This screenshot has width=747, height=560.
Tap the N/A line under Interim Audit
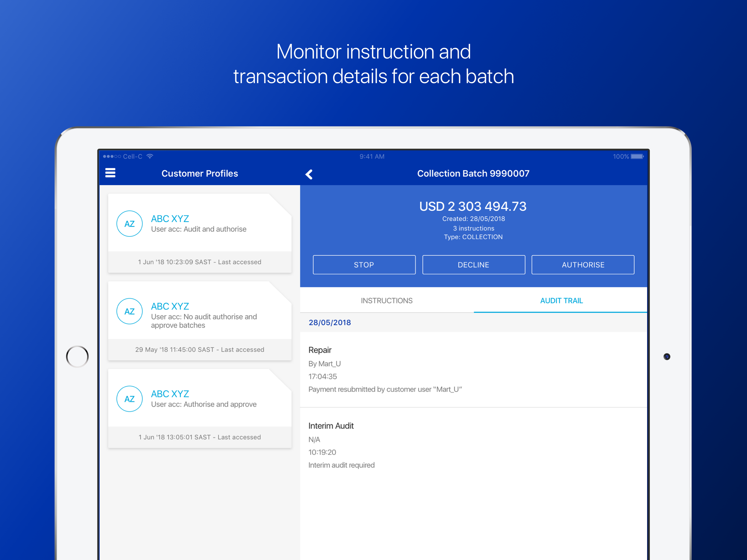coord(314,440)
